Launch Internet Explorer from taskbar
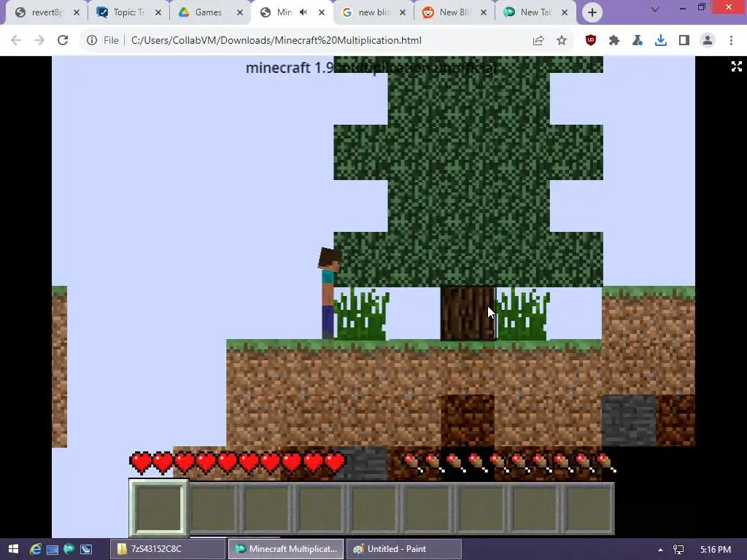Image resolution: width=747 pixels, height=560 pixels. tap(35, 549)
